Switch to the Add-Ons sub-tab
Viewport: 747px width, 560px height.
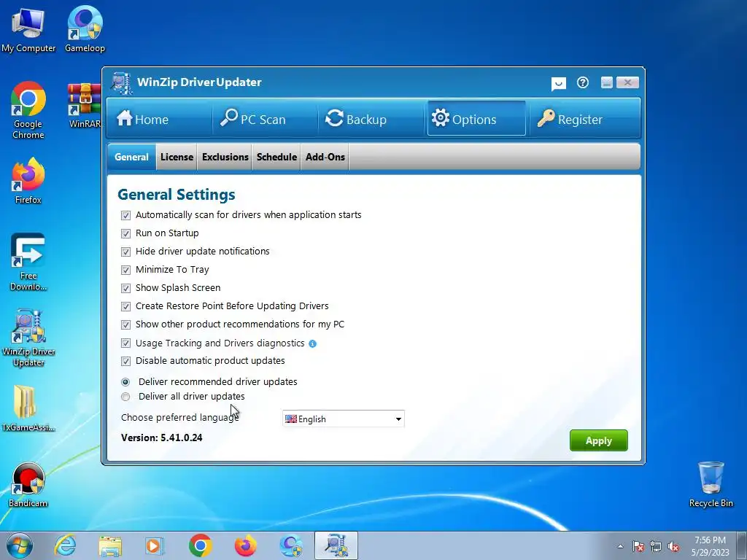tap(325, 157)
